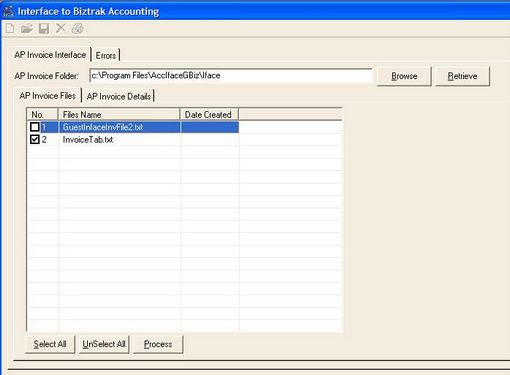
Task: Click the application icon in title bar
Action: (8, 11)
